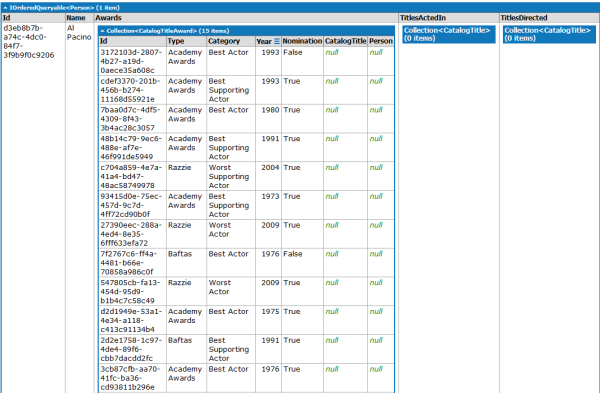Click the Nomination column header
Screen dimensions: 600x393
pos(302,41)
